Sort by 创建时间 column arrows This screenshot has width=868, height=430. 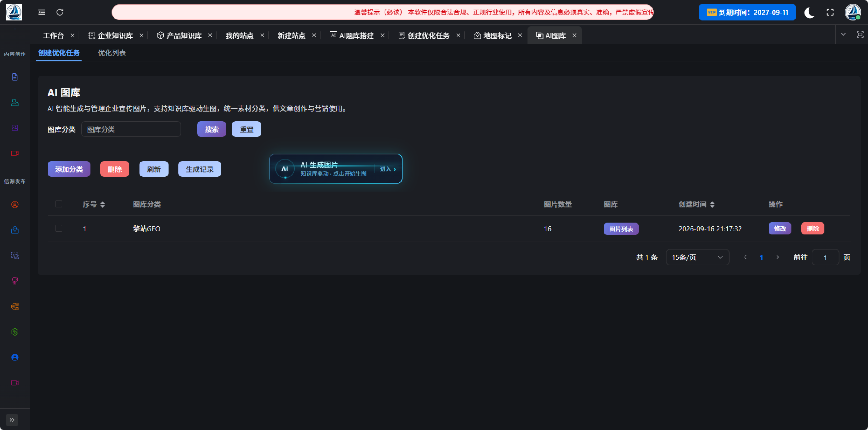pyautogui.click(x=712, y=204)
